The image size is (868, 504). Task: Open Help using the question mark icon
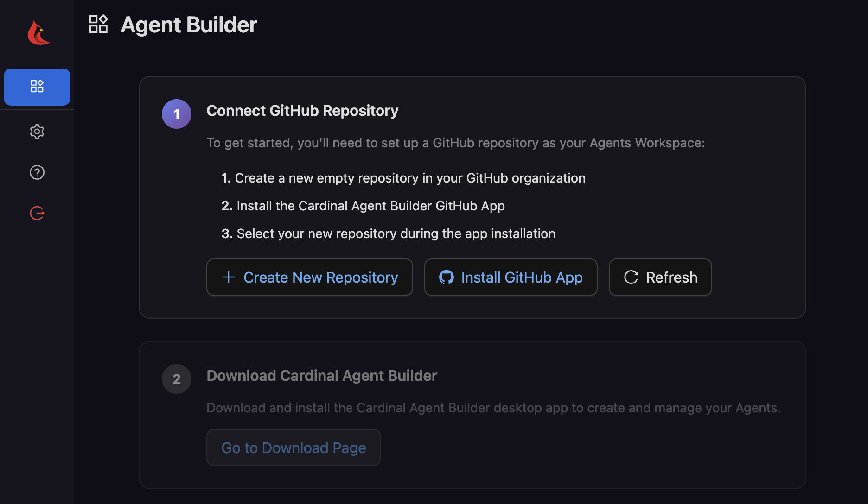(x=37, y=172)
